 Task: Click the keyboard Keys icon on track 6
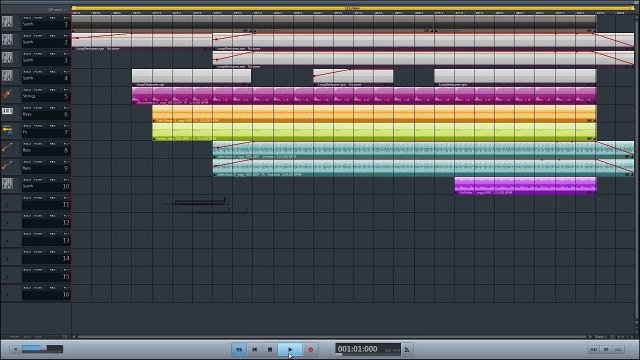7,111
